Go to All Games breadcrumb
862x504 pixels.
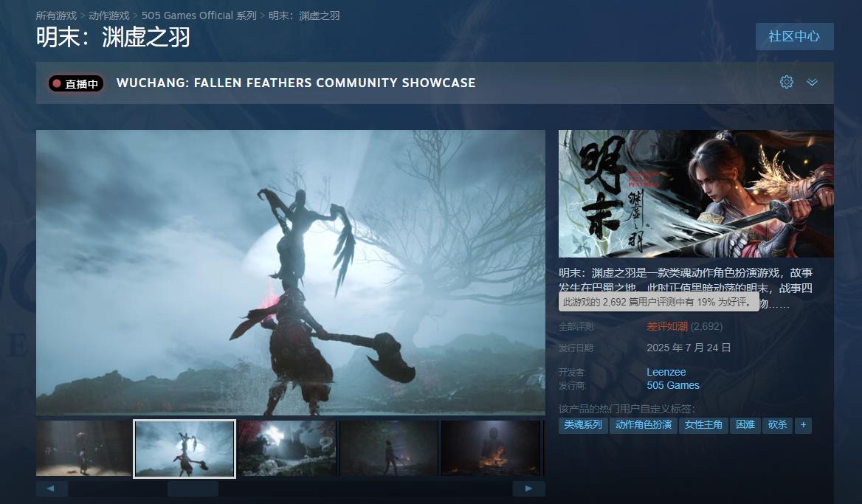click(56, 15)
